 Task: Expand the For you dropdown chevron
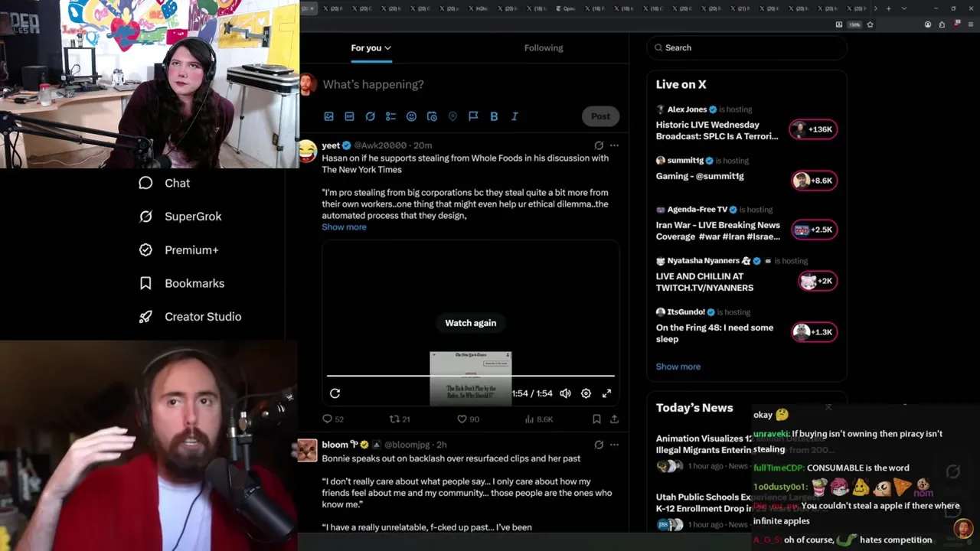click(387, 48)
